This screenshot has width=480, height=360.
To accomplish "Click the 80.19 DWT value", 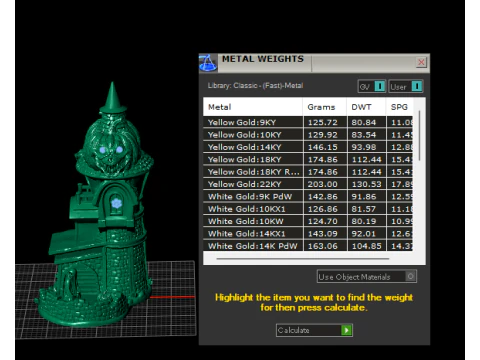I will (x=364, y=221).
